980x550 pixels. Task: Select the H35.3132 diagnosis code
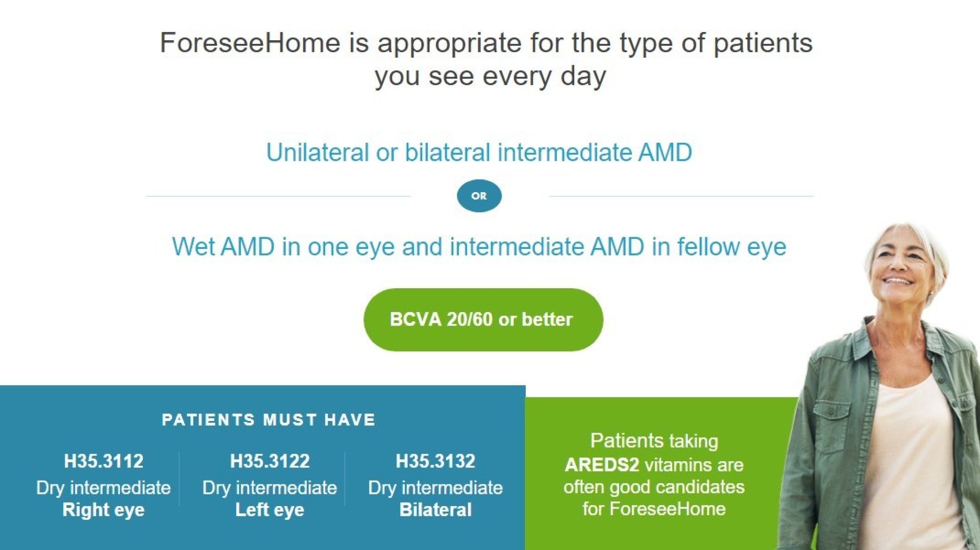[x=435, y=461]
